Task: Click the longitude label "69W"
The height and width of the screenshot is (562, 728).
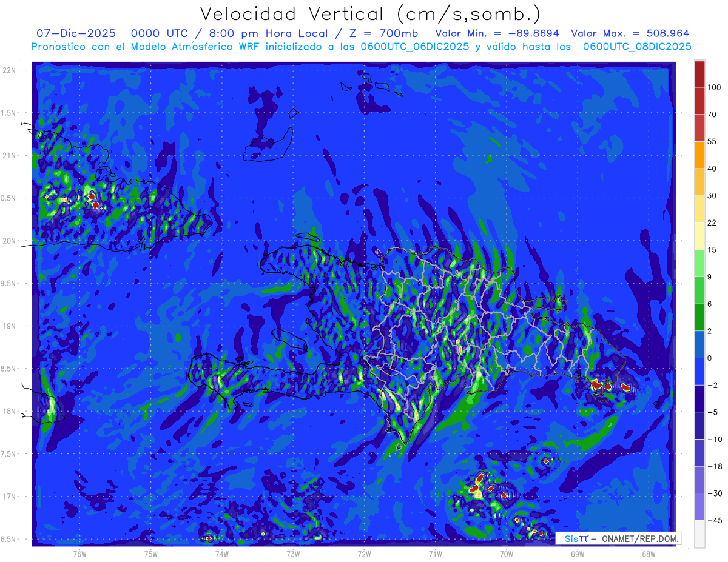Action: [578, 554]
